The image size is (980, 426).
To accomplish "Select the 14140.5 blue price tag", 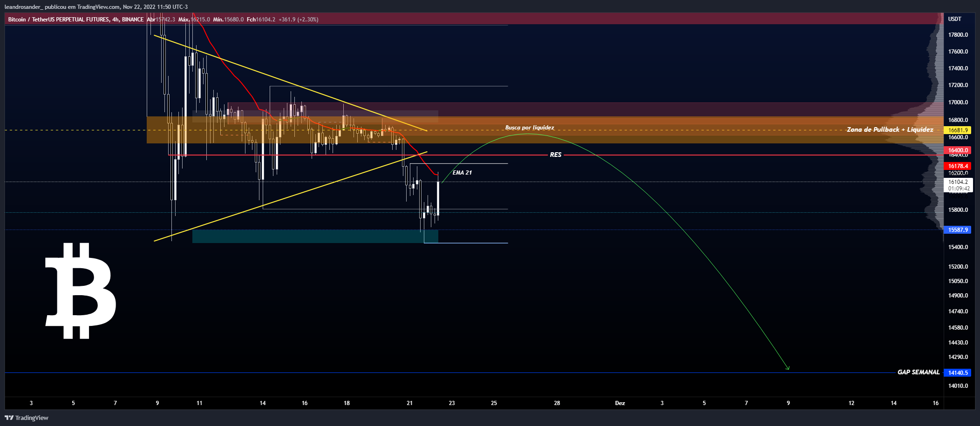I will (x=958, y=373).
